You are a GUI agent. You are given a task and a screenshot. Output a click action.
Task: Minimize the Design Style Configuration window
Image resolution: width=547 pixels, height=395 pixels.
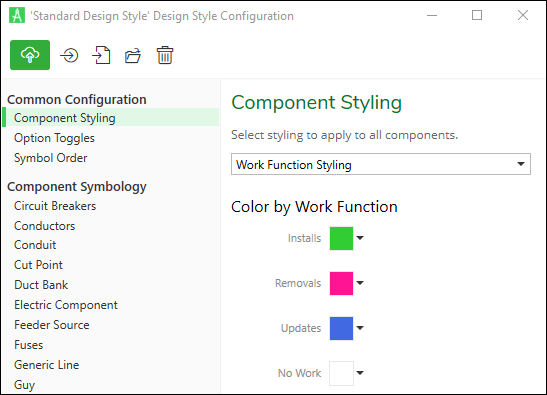tap(432, 15)
